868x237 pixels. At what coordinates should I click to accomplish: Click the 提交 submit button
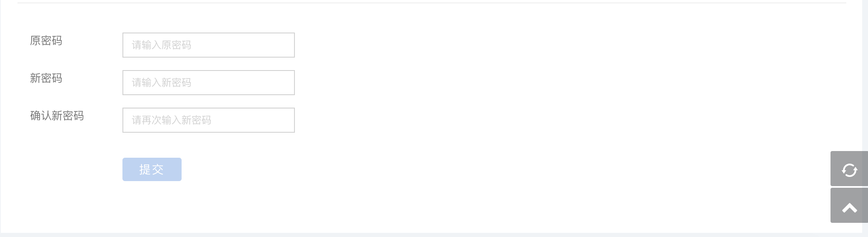[152, 169]
